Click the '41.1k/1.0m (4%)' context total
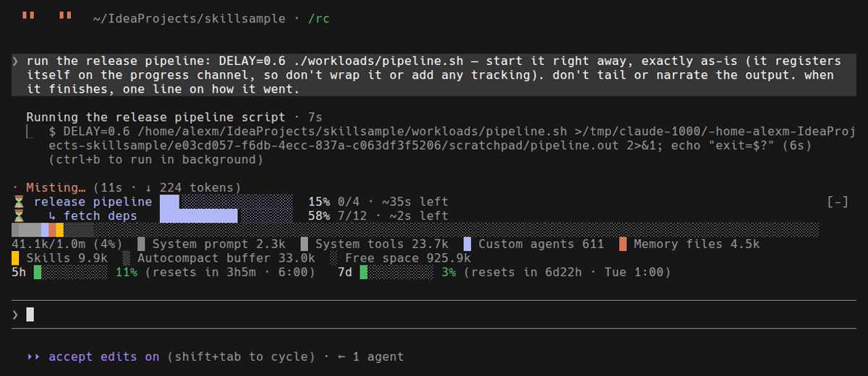This screenshot has width=868, height=376. pos(67,244)
